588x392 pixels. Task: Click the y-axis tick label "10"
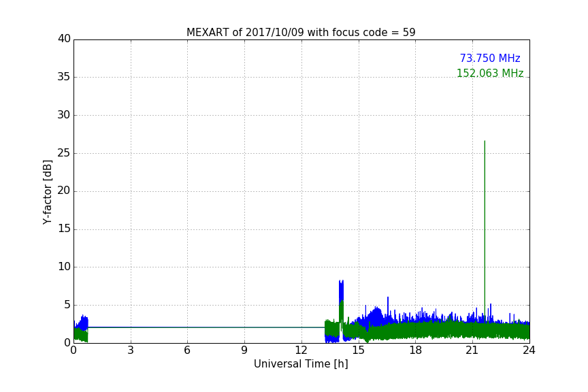[x=64, y=267]
